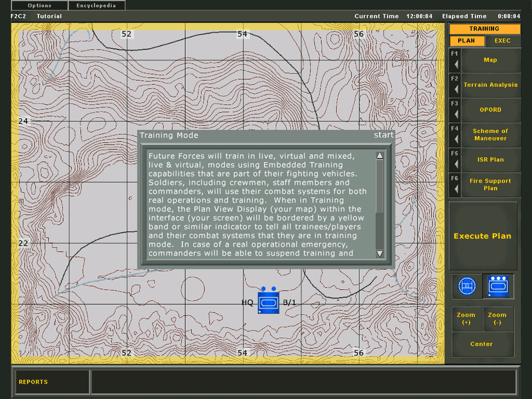The height and width of the screenshot is (399, 532).
Task: Select the circular unit symbol icon
Action: click(467, 286)
